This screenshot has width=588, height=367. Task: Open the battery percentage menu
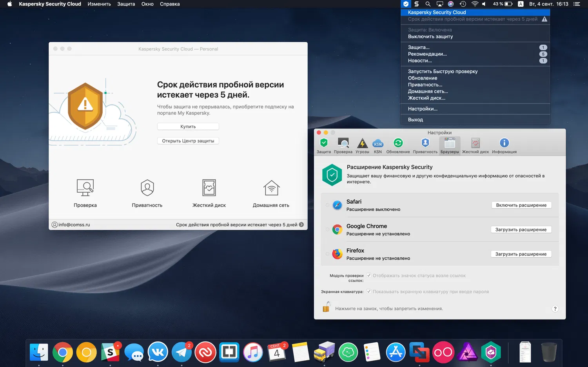coord(502,4)
